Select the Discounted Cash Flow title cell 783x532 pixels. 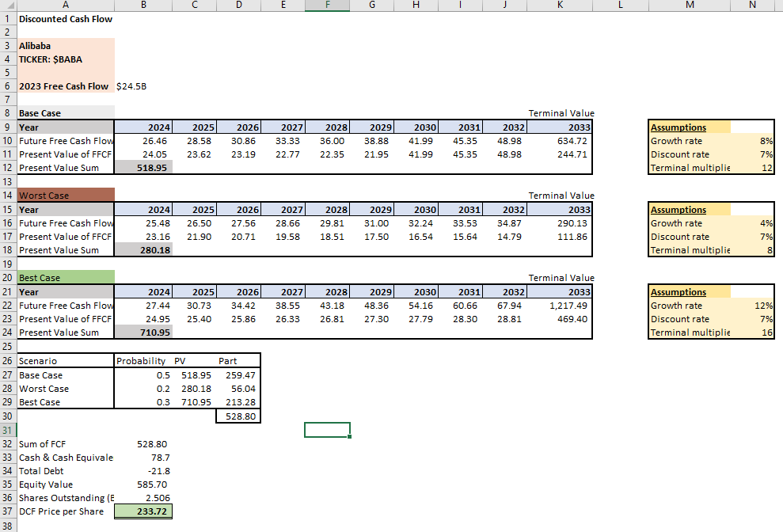[x=66, y=19]
